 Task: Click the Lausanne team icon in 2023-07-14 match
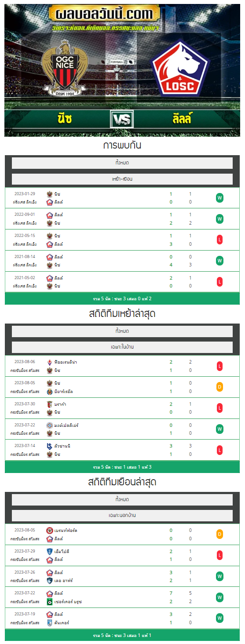[x=50, y=446]
